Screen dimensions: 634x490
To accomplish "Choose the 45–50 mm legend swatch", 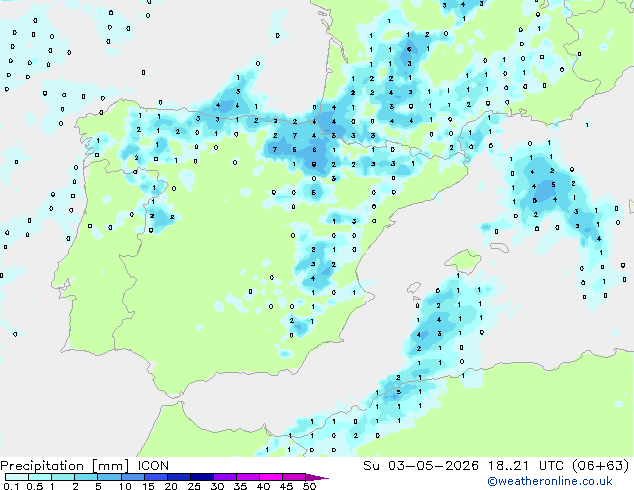I will 294,477.
